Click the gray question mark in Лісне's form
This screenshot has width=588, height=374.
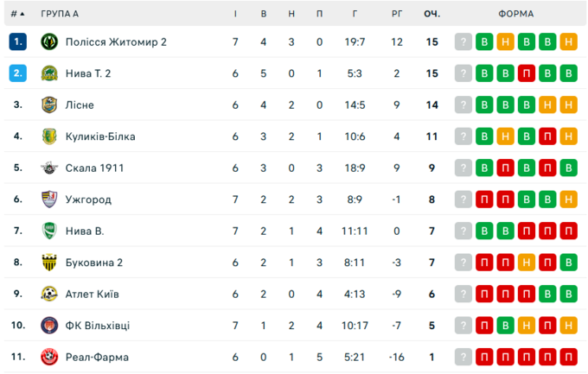click(464, 105)
